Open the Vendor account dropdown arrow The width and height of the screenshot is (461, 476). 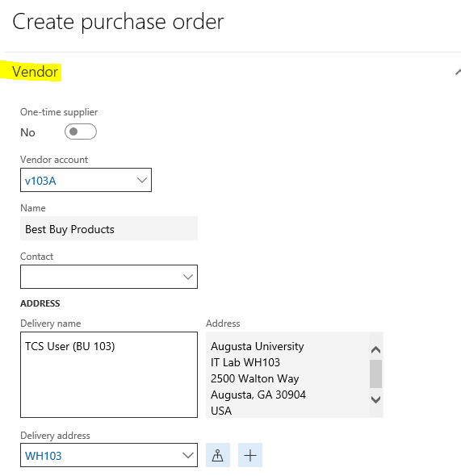(x=142, y=180)
